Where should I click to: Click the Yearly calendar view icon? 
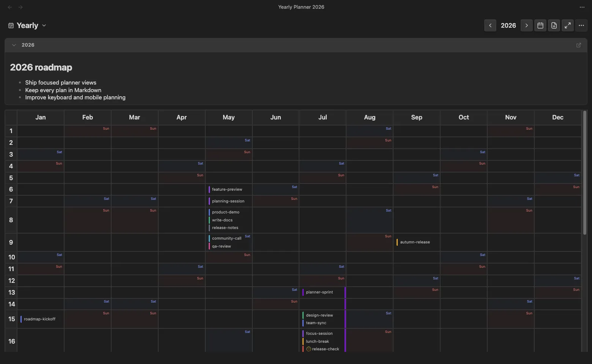[x=11, y=25]
